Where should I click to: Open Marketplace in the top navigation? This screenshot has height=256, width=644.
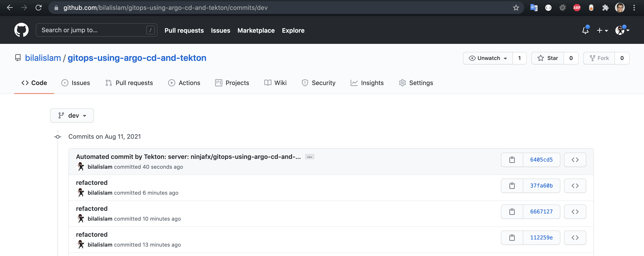[256, 30]
